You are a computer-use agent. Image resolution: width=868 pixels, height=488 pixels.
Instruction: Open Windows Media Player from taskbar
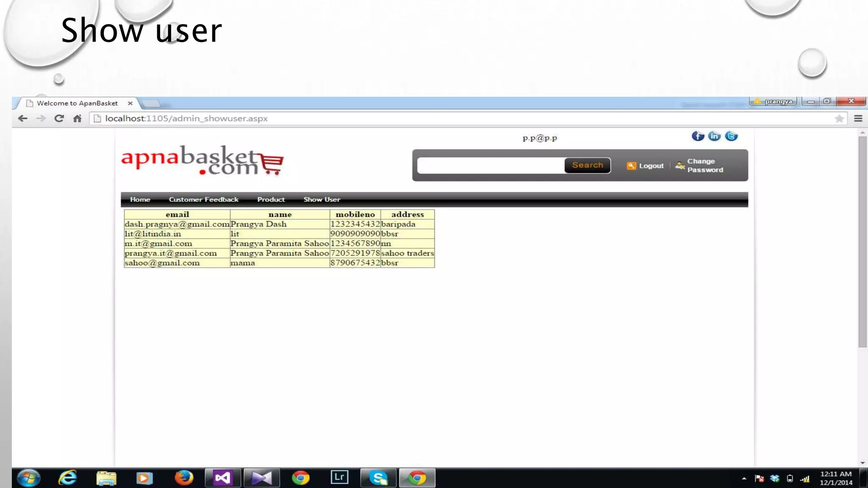click(x=144, y=478)
